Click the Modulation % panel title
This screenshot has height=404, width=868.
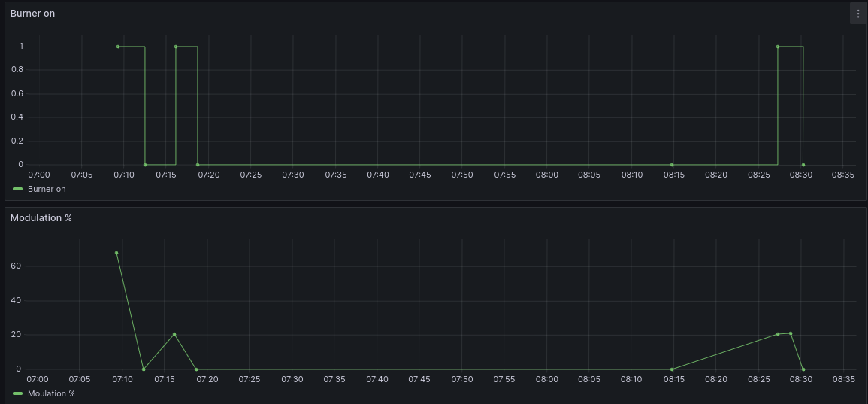point(41,218)
